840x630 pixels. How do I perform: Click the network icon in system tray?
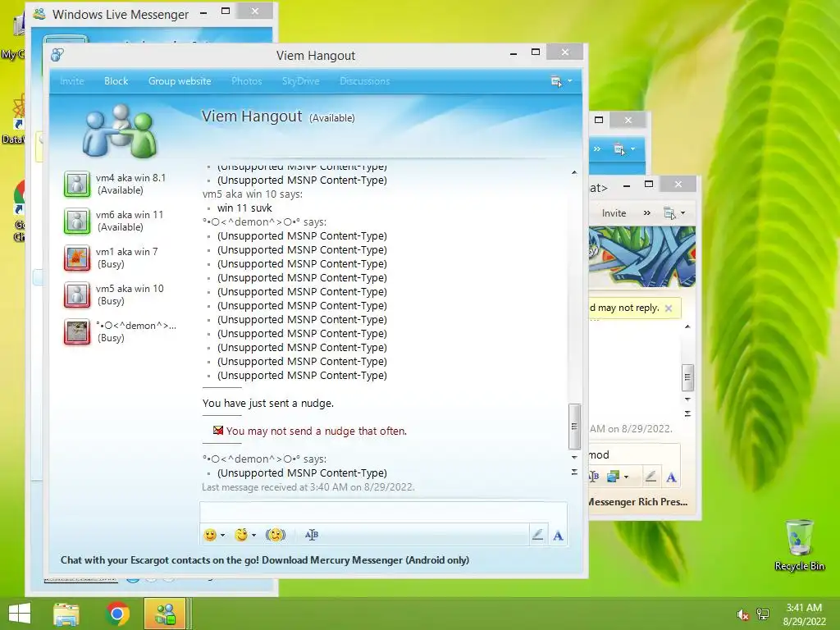[x=762, y=614]
